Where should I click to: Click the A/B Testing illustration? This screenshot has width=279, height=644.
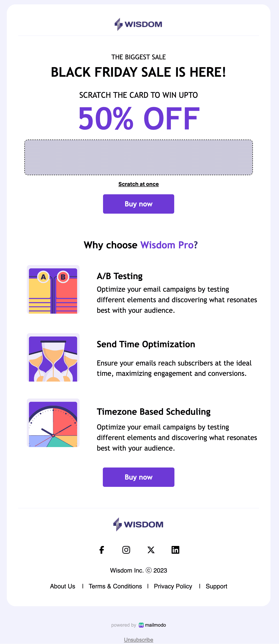click(53, 289)
